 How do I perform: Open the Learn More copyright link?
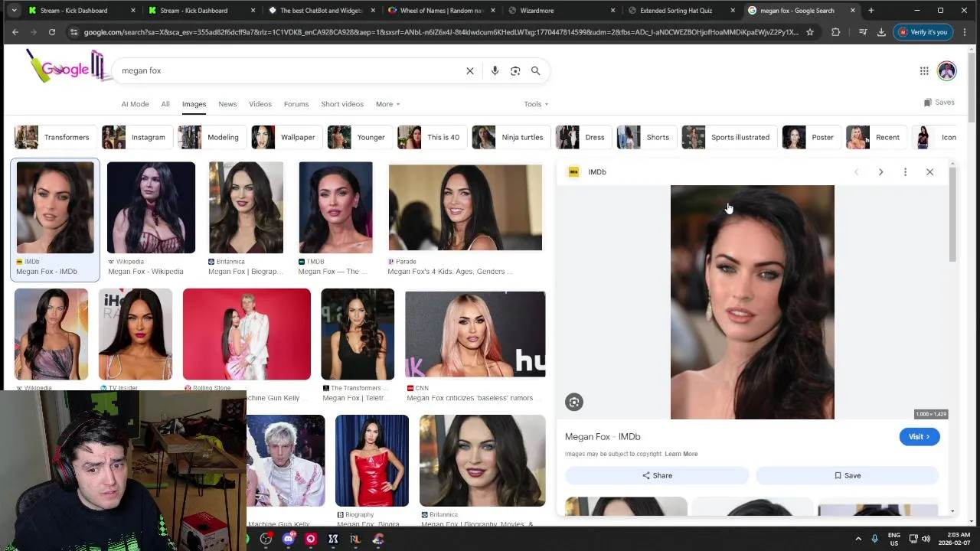tap(681, 454)
